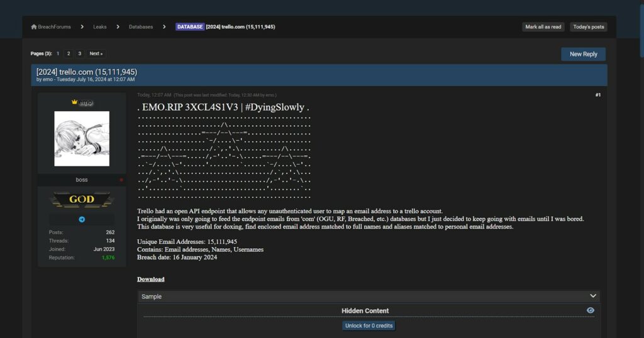Click the Next » pagination button
This screenshot has height=338, width=644.
click(96, 53)
